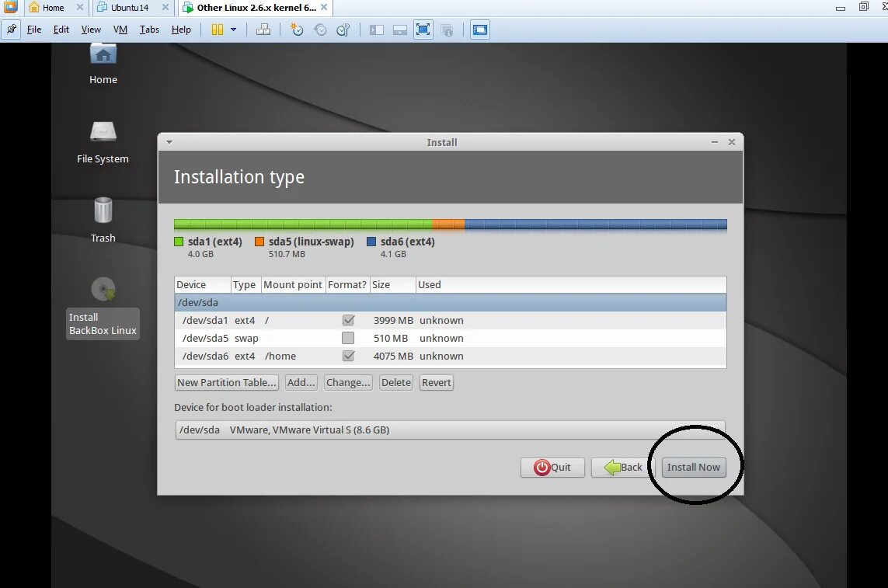Open the File System desktop icon
The width and height of the screenshot is (888, 588).
103,142
